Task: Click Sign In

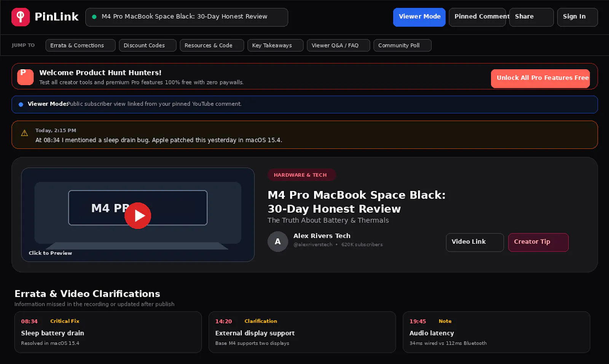Action: coord(577,17)
